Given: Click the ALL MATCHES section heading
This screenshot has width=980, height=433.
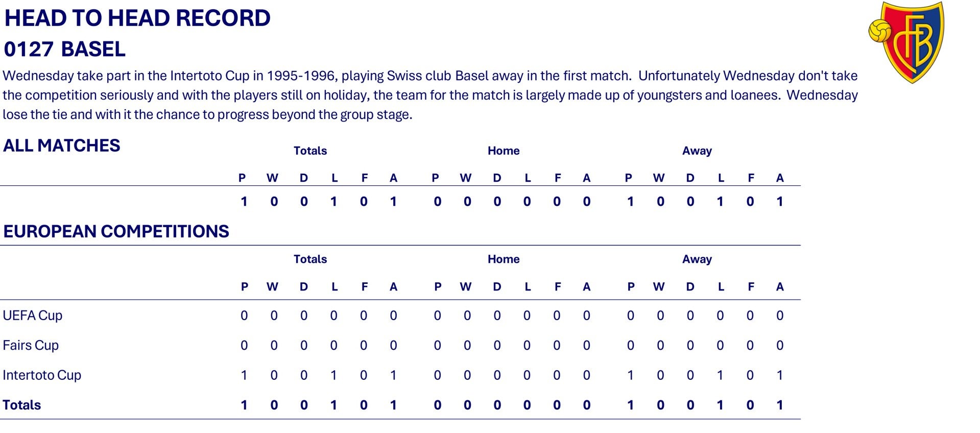Looking at the screenshot, I should tap(61, 146).
